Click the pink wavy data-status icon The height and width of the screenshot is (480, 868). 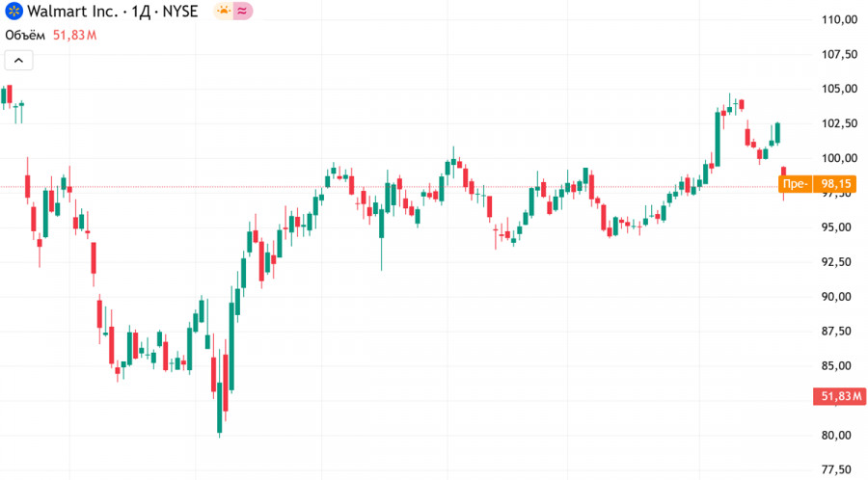click(x=244, y=13)
